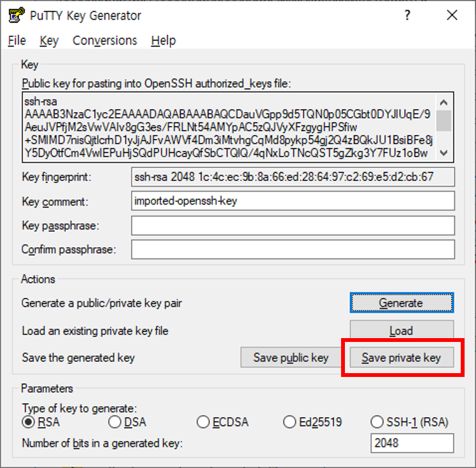Click the Key fingerprint field

coord(293,177)
